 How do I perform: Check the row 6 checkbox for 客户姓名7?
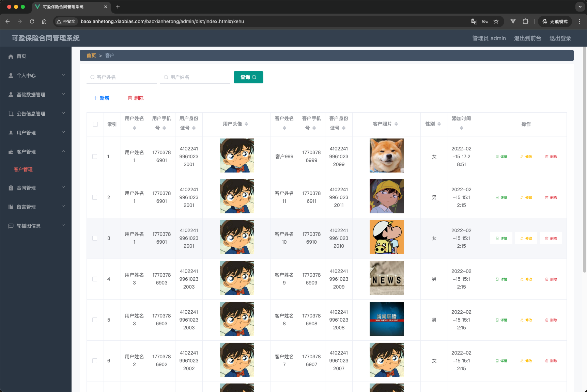tap(95, 361)
